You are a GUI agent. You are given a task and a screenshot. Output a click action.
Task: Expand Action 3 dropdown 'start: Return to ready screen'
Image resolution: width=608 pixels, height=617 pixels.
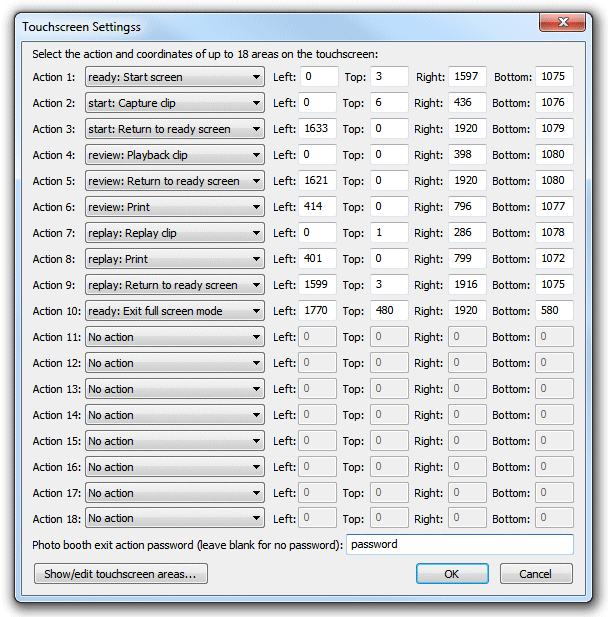pos(175,129)
